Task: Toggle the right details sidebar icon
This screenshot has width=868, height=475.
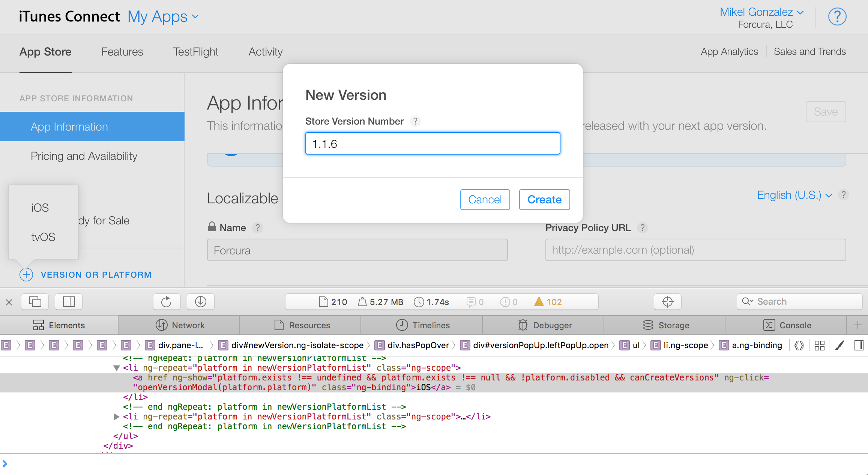Action: coord(859,345)
